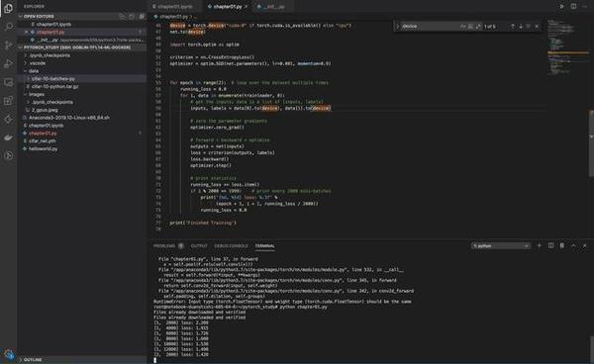Viewport: 594px width, 364px height.
Task: Expand replace mode in find widget
Action: point(398,26)
